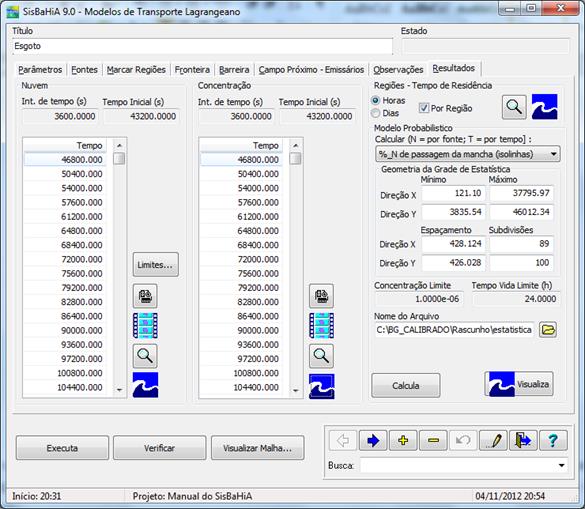The width and height of the screenshot is (585, 509).
Task: Click the Direção X Máximo field 37795.97
Action: 522,193
